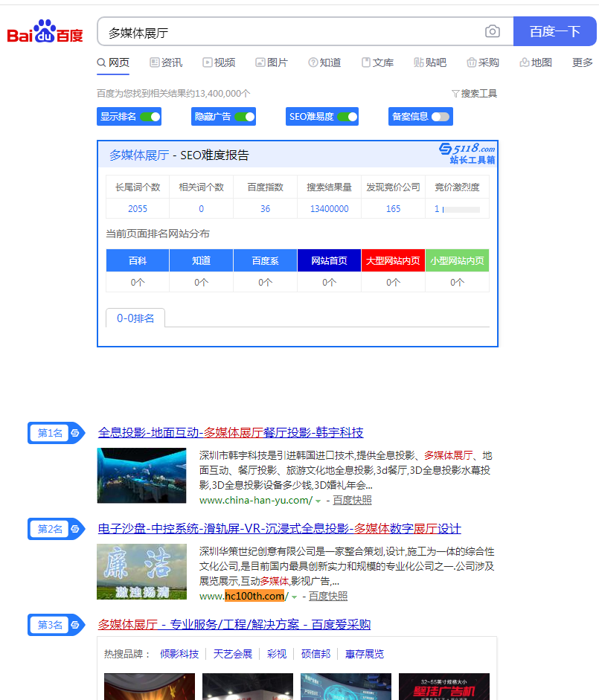The image size is (599, 700).
Task: Open the 惠存展览 brand link
Action: click(365, 654)
